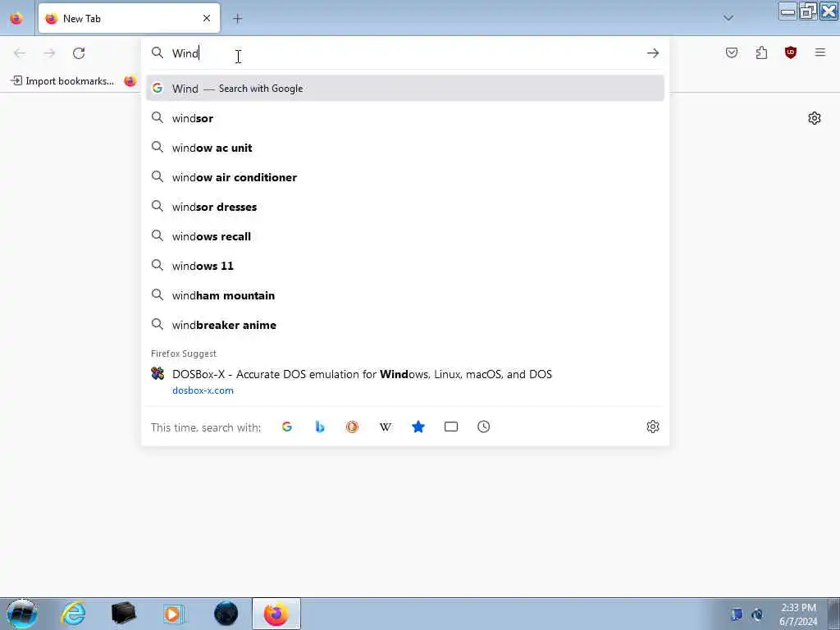Open DOSBox-X Firefox Suggest result
Image resolution: width=840 pixels, height=630 pixels.
[405, 381]
